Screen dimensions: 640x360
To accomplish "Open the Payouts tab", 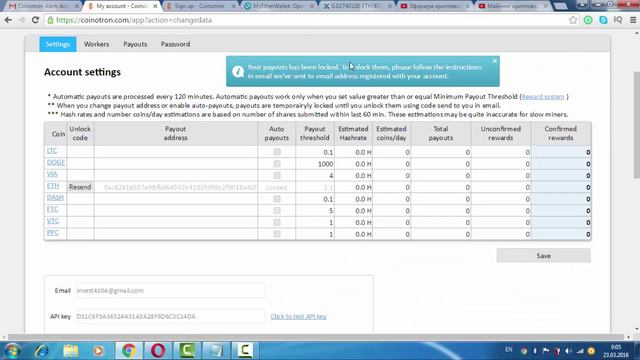I will 135,44.
